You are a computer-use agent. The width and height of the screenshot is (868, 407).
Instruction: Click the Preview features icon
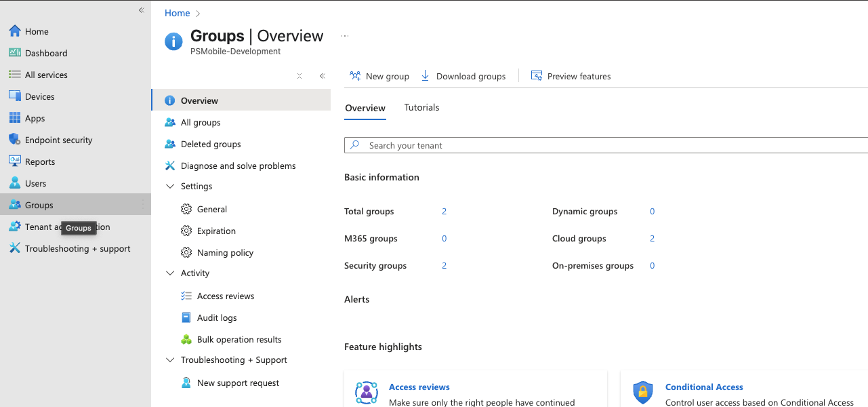click(x=537, y=76)
